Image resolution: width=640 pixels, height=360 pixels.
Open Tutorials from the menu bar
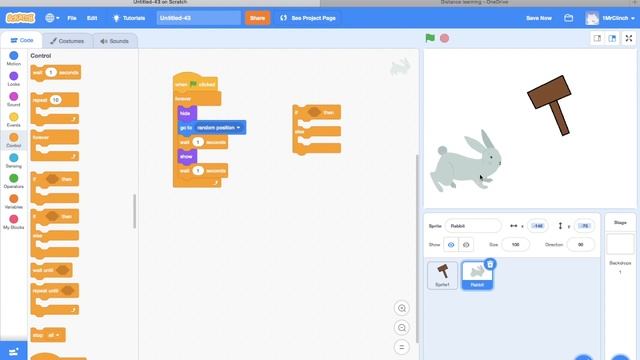click(129, 18)
